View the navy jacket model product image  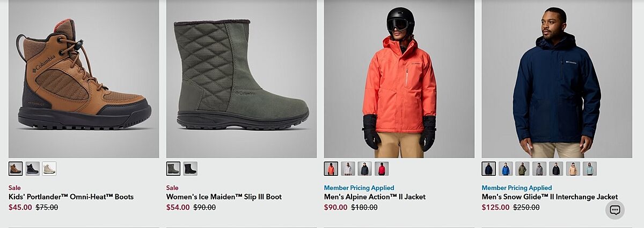tap(557, 79)
